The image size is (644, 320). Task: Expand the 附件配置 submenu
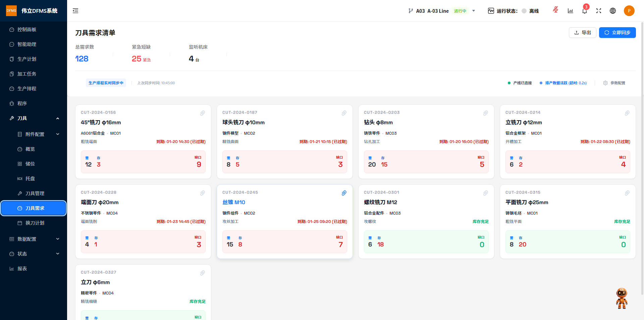click(x=58, y=134)
